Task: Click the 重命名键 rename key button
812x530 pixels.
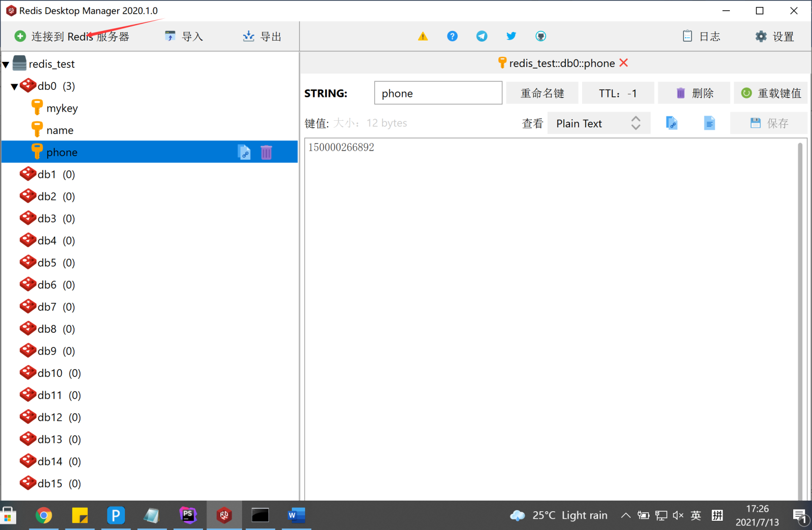Action: coord(542,93)
